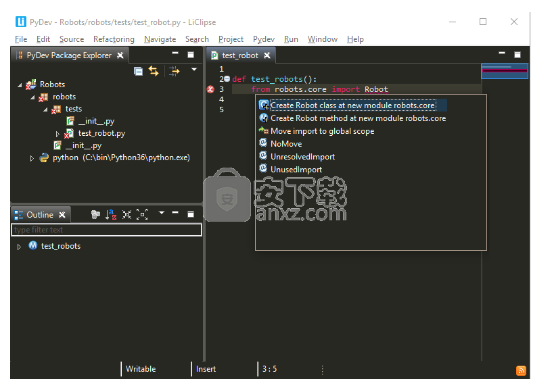Click Collapse All in the Outline toolbar
The image size is (552, 392).
coord(127,214)
